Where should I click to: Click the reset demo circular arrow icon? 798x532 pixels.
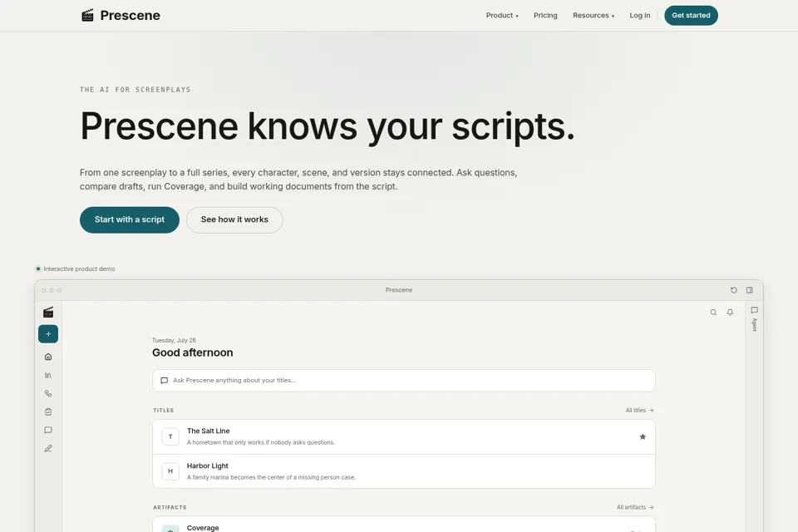(734, 290)
